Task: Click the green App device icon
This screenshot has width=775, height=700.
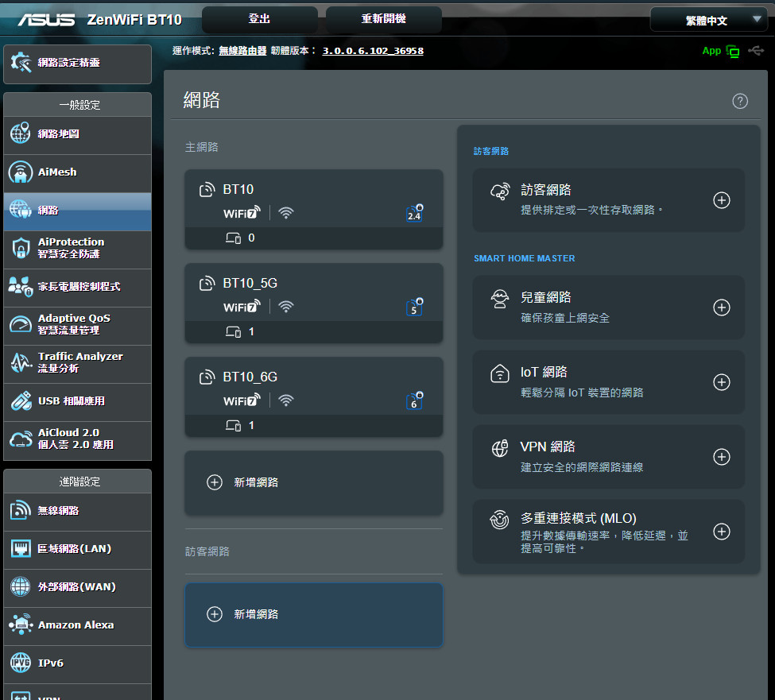Action: [733, 51]
